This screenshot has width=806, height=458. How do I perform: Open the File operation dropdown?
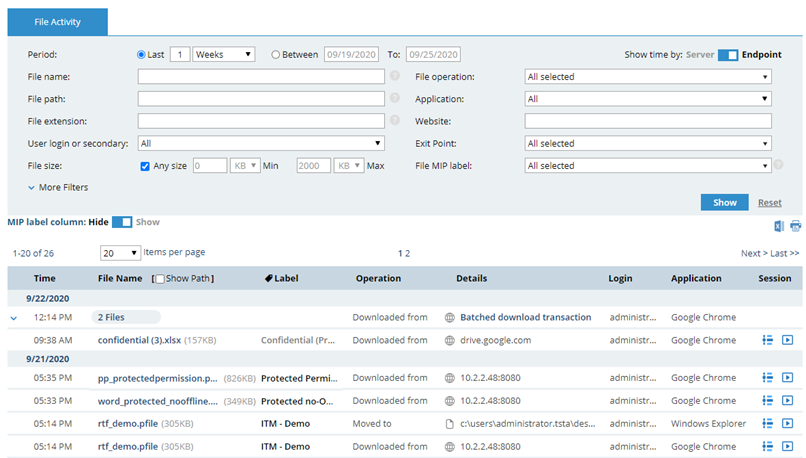click(648, 76)
